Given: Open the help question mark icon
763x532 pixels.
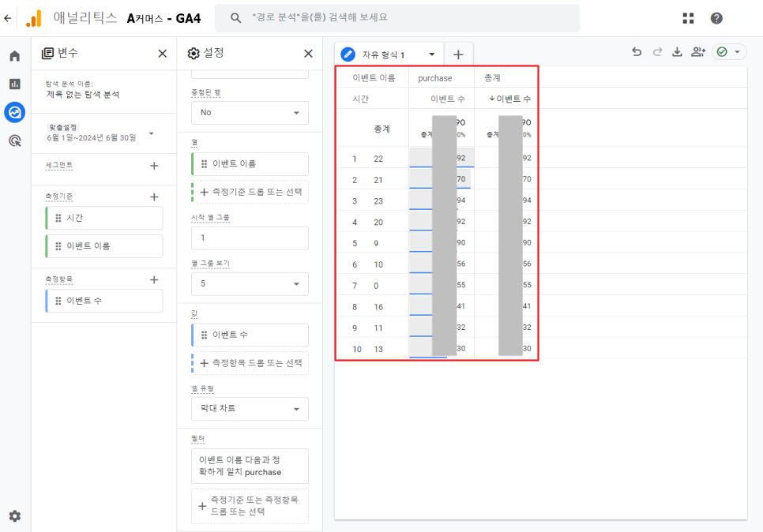Looking at the screenshot, I should click(x=716, y=18).
